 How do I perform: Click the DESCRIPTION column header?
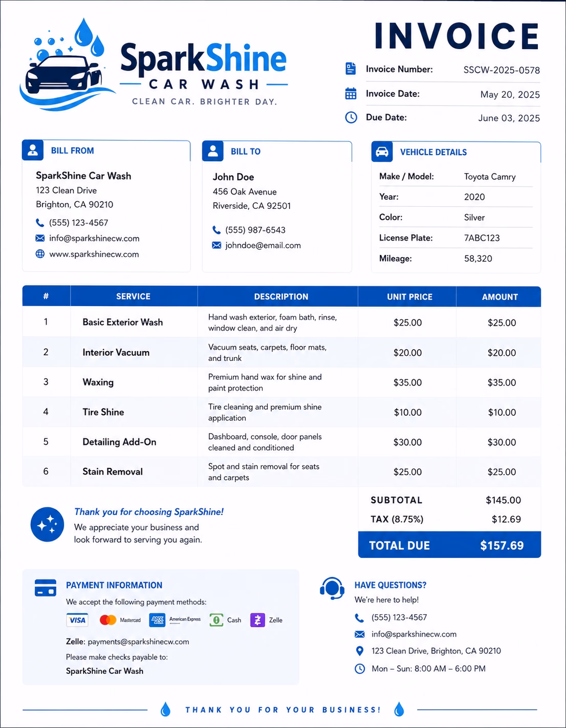(281, 296)
